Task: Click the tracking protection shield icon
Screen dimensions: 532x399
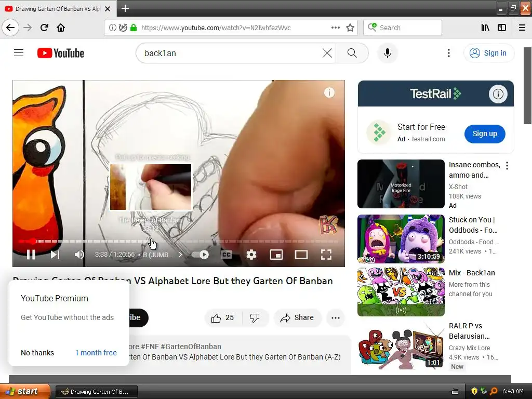Action: (123, 28)
